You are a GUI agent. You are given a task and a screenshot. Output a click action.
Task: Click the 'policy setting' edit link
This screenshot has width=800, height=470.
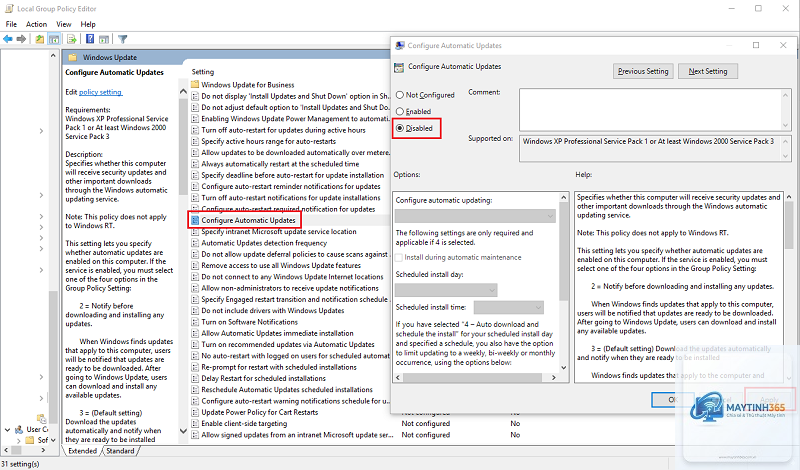click(x=101, y=92)
